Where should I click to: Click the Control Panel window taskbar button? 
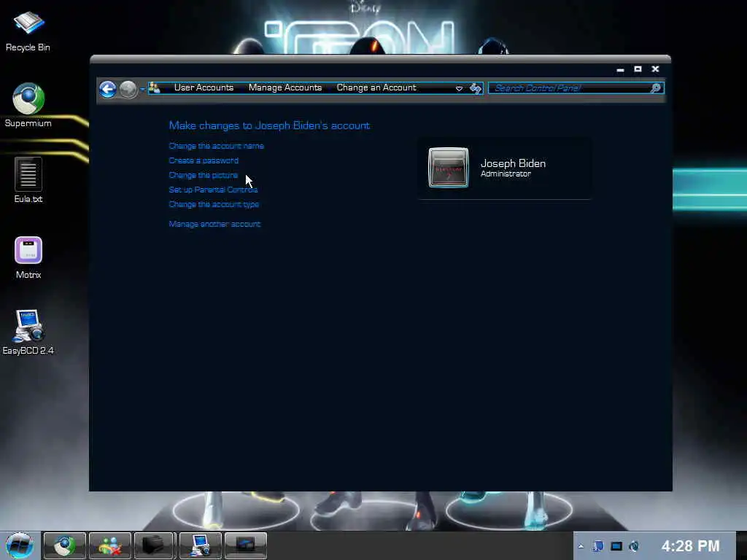[x=245, y=545]
